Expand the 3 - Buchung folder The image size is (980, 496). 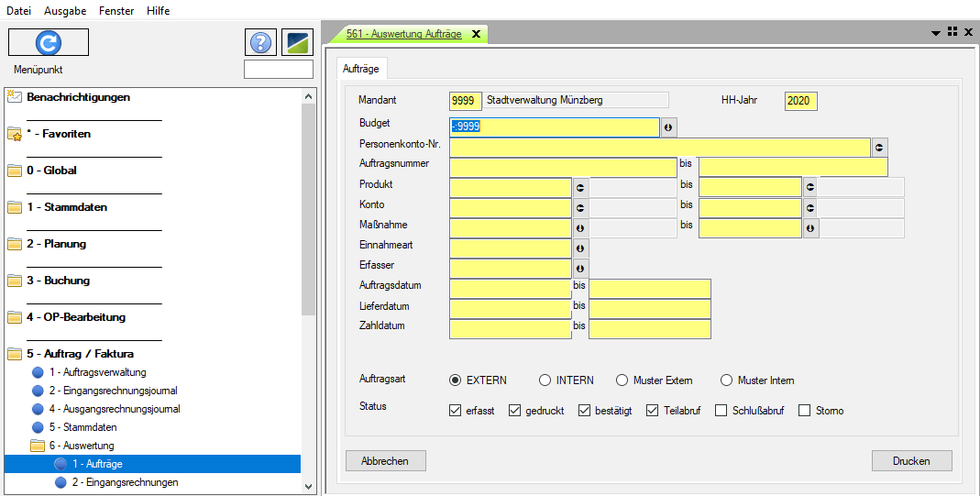coord(14,281)
